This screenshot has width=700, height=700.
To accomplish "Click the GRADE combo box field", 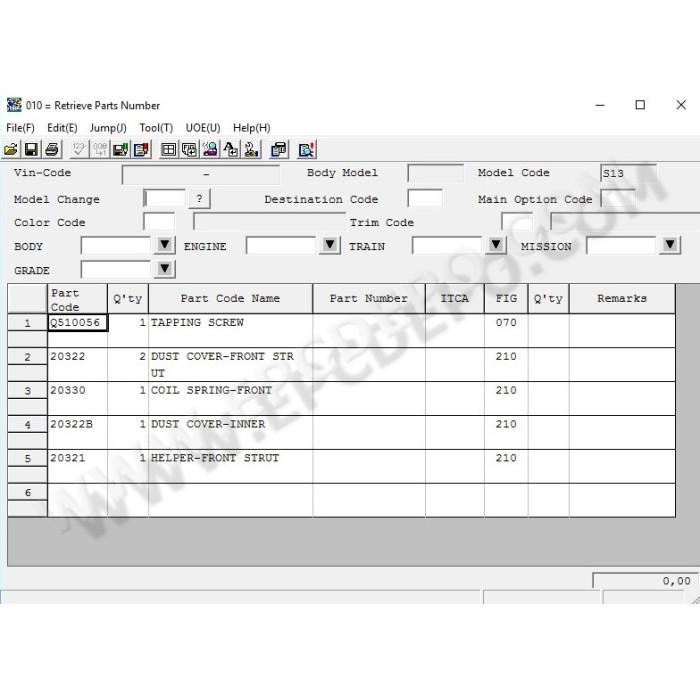I will point(117,269).
